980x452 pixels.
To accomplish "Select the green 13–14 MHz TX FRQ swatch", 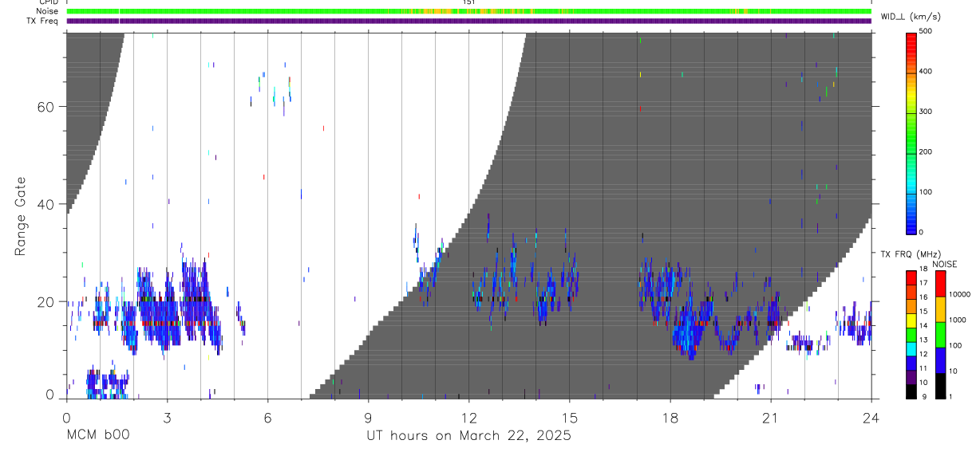I will (x=911, y=335).
